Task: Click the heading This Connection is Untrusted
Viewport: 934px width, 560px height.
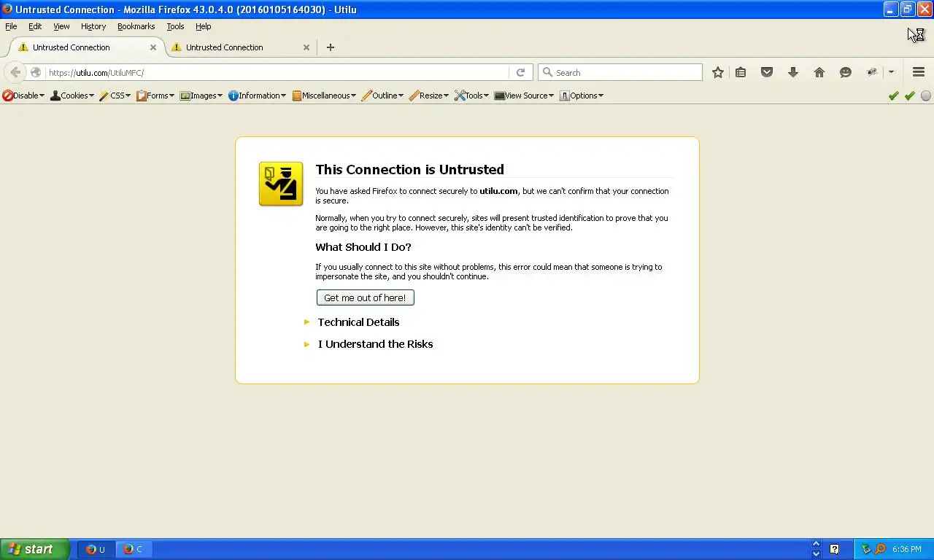Action: pyautogui.click(x=409, y=169)
